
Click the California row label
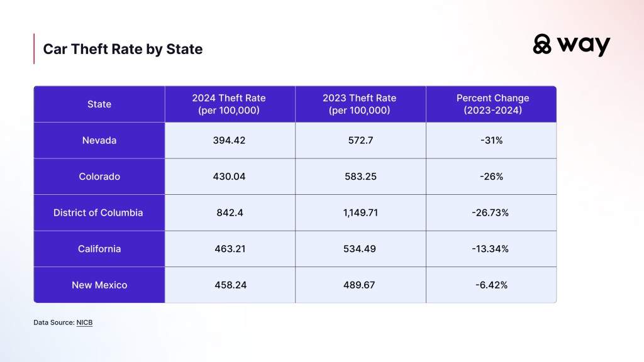(99, 249)
